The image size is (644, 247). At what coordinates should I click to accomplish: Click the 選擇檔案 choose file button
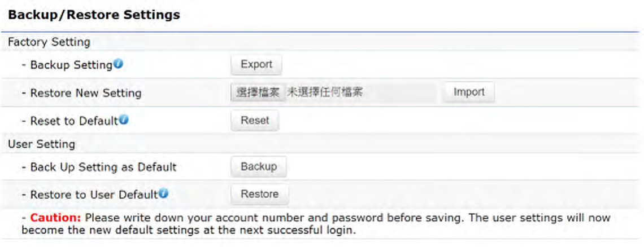click(258, 92)
